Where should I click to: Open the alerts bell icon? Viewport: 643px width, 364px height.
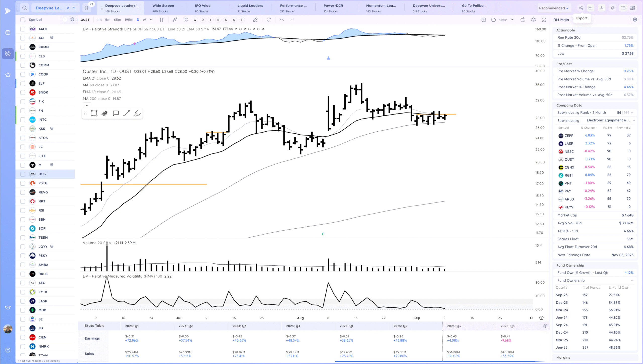click(613, 8)
